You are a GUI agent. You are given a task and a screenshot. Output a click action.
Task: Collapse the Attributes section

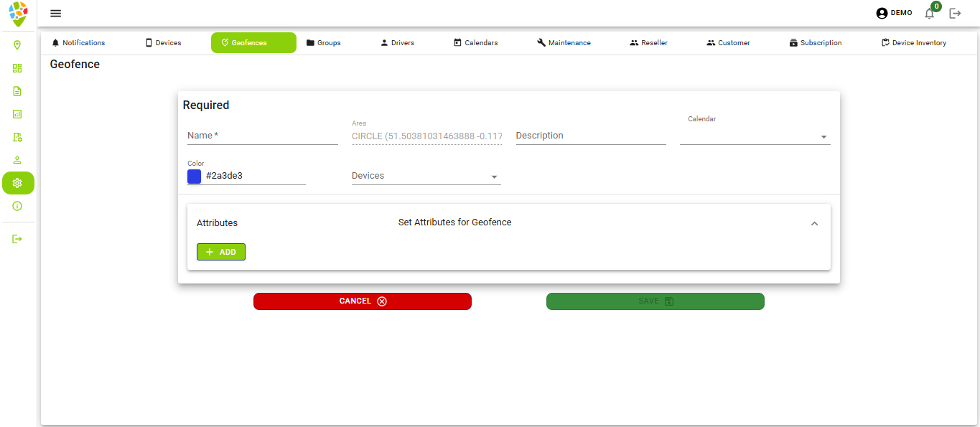tap(814, 223)
